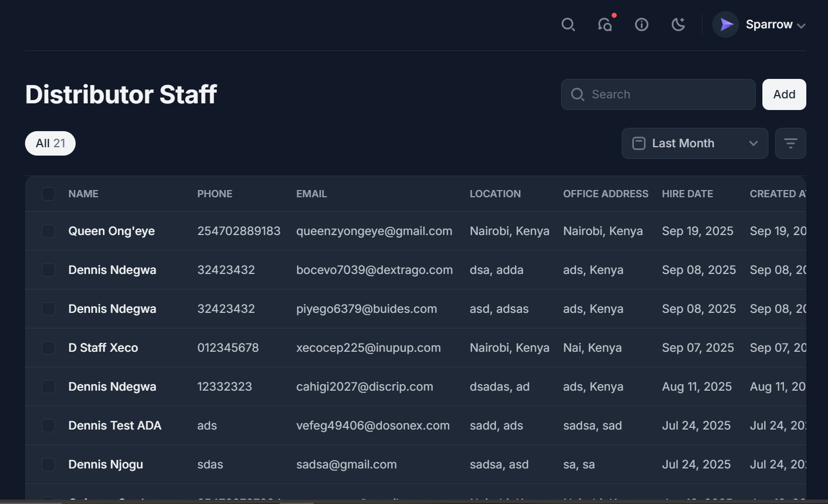Viewport: 828px width, 504px height.
Task: Open the support chat icon with red notification dot
Action: (606, 24)
